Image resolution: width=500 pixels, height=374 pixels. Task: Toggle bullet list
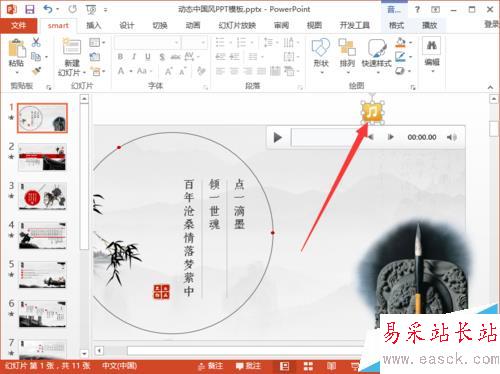pyautogui.click(x=220, y=42)
